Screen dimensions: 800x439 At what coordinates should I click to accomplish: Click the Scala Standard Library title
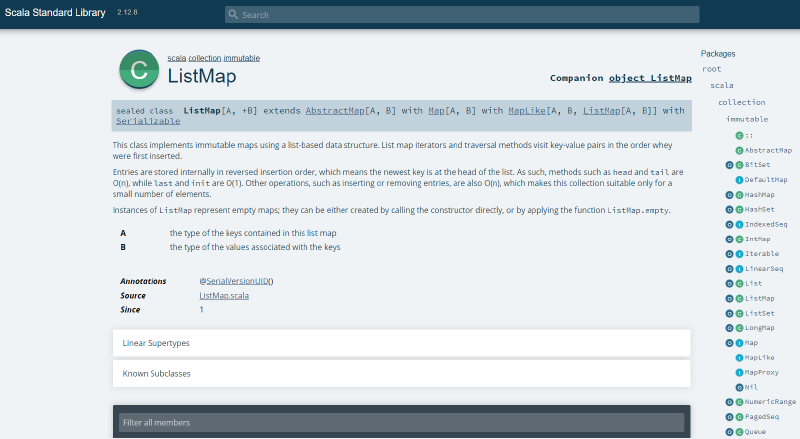pos(55,13)
